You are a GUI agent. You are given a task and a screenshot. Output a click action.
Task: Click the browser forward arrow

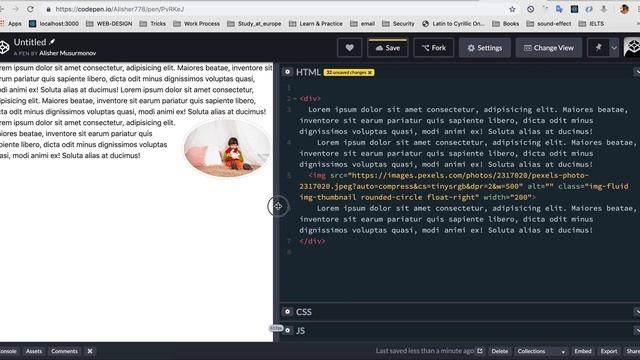[x=15, y=9]
